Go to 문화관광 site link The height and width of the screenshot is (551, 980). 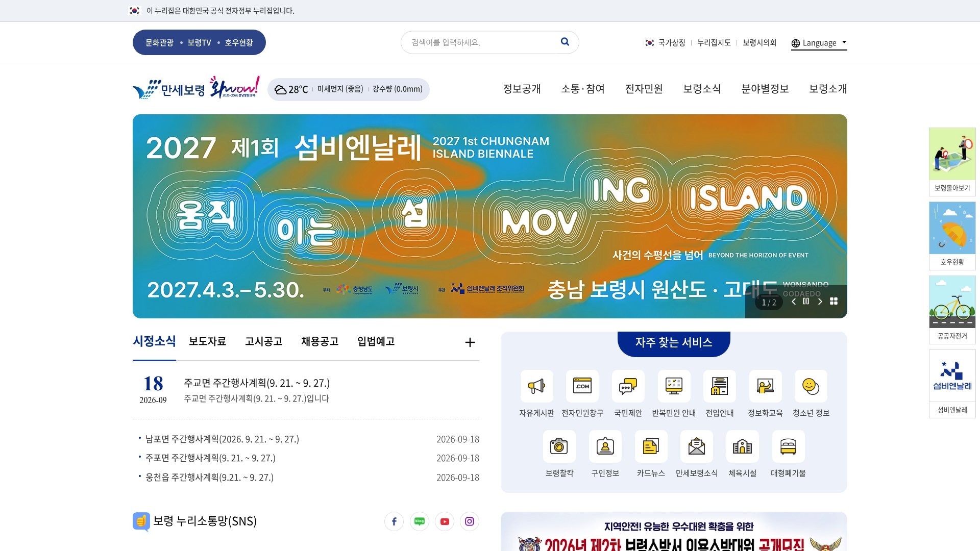(x=159, y=43)
